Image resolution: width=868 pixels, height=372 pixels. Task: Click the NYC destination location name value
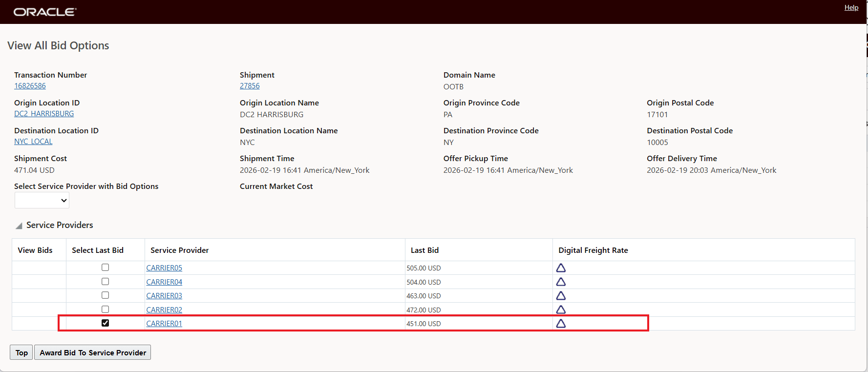coord(247,143)
